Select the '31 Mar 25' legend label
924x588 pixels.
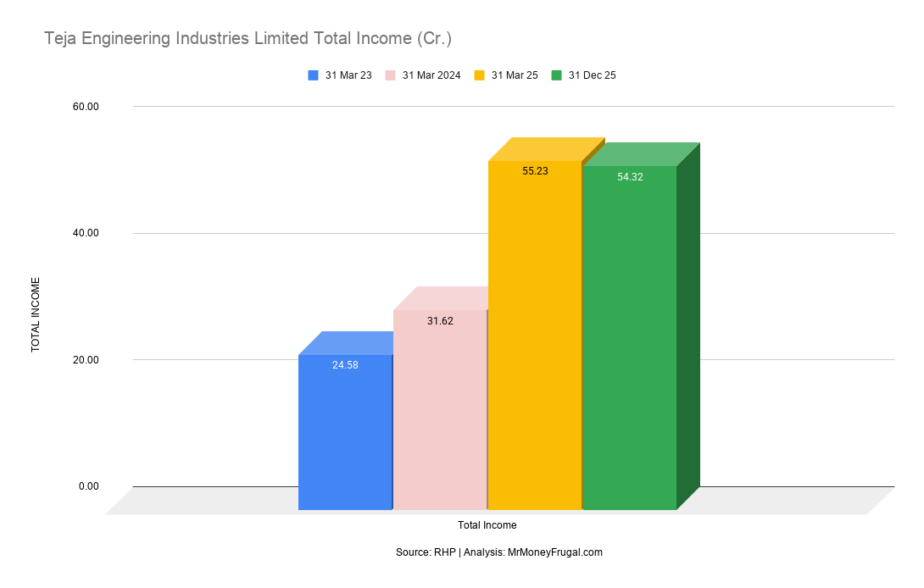point(515,75)
